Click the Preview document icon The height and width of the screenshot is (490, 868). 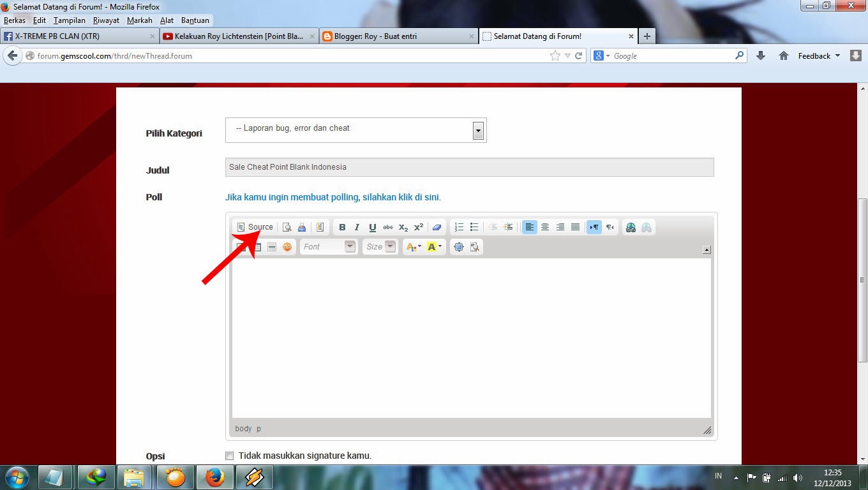pyautogui.click(x=287, y=227)
